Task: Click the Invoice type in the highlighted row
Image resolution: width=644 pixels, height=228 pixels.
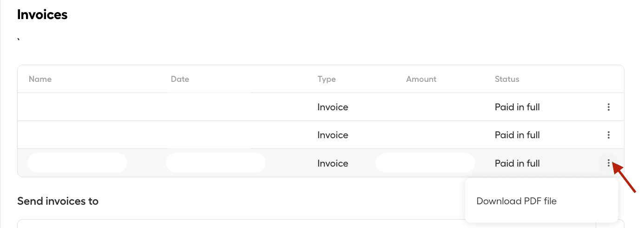Action: click(x=333, y=163)
